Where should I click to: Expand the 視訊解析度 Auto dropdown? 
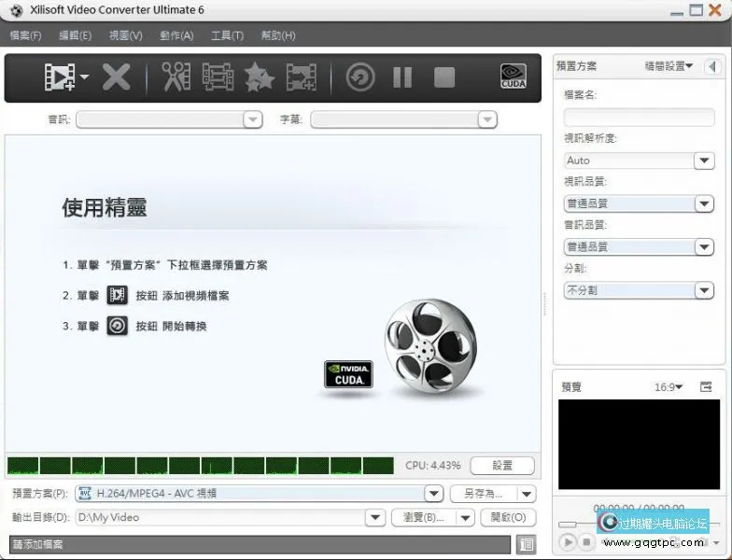pos(704,161)
